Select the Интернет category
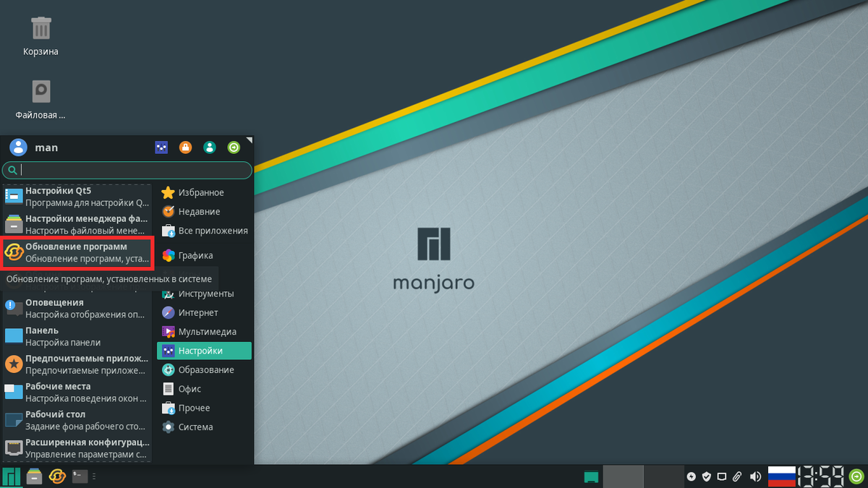 (x=204, y=313)
